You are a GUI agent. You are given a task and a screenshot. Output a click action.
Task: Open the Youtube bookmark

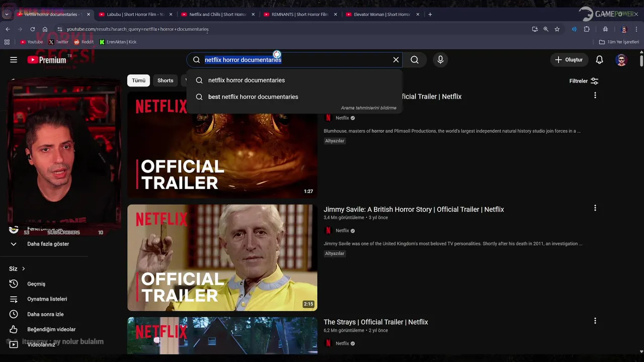pos(31,42)
